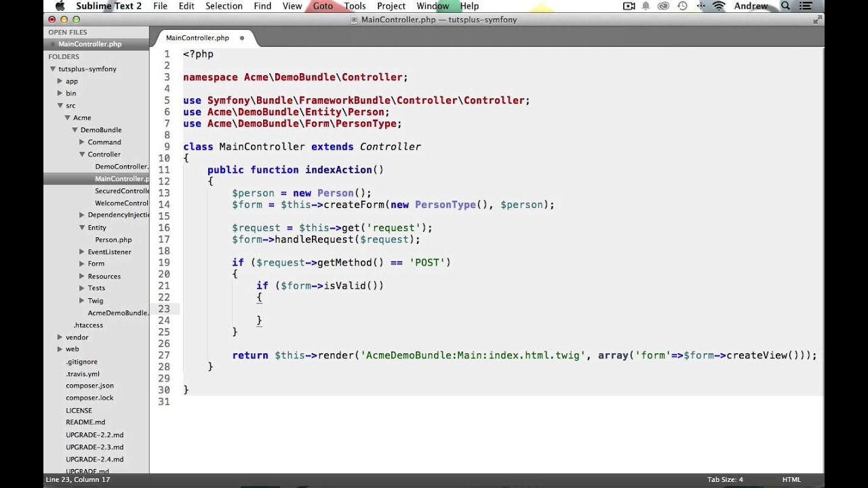Open the Apple menu
Image resolution: width=868 pixels, height=488 pixels.
click(60, 6)
